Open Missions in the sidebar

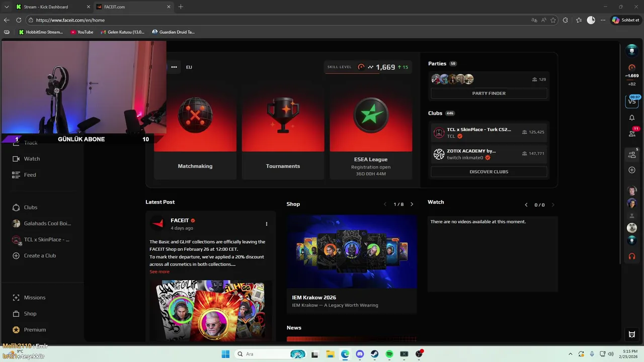(x=29, y=298)
